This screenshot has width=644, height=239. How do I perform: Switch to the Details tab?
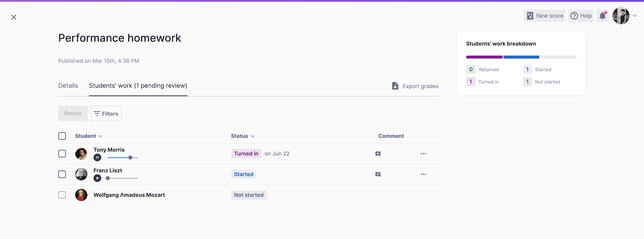[68, 86]
